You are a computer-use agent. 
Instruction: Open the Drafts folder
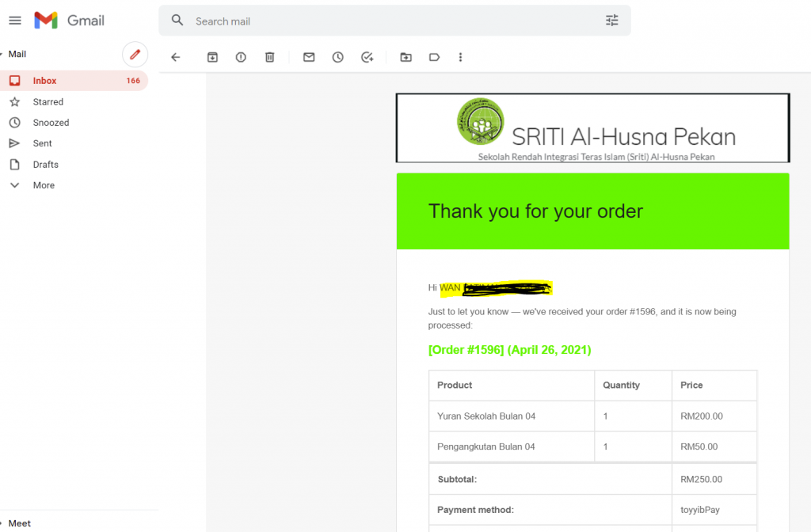click(46, 165)
